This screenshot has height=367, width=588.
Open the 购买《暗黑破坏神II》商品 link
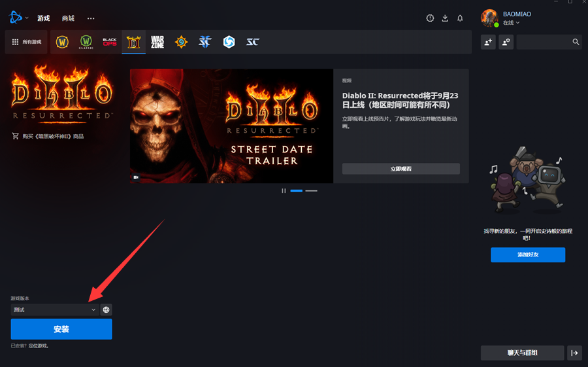(53, 136)
